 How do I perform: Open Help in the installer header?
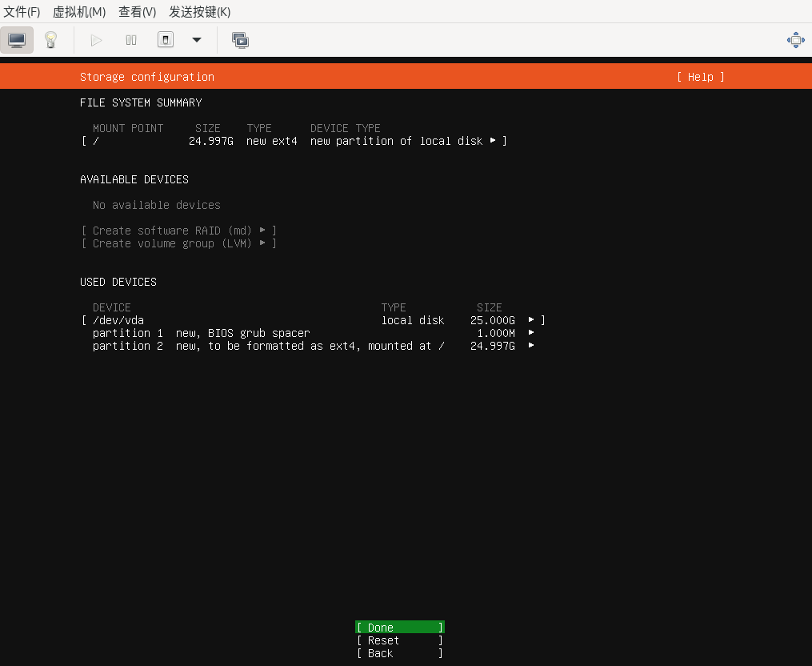[x=700, y=77]
